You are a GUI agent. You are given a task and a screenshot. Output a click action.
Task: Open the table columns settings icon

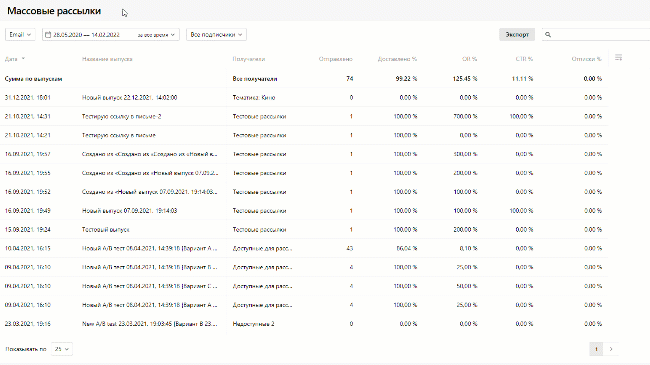(x=618, y=58)
